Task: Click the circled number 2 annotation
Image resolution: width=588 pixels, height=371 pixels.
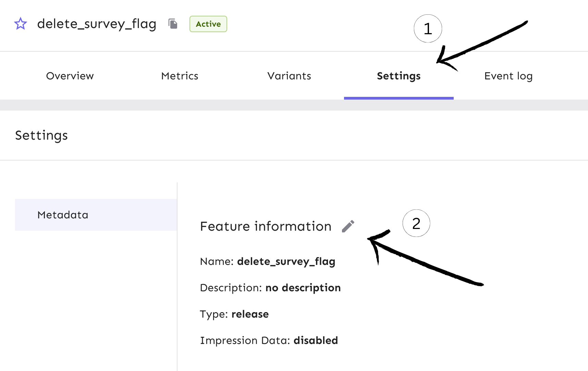Action: point(416,223)
